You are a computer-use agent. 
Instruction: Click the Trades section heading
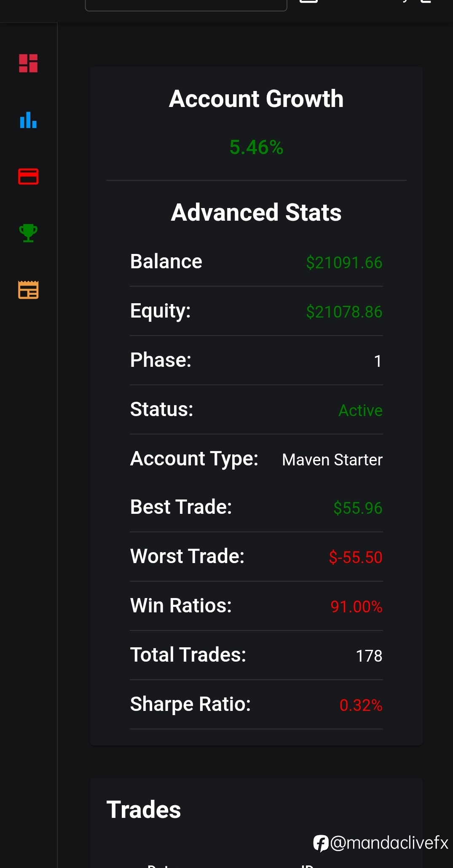click(144, 809)
